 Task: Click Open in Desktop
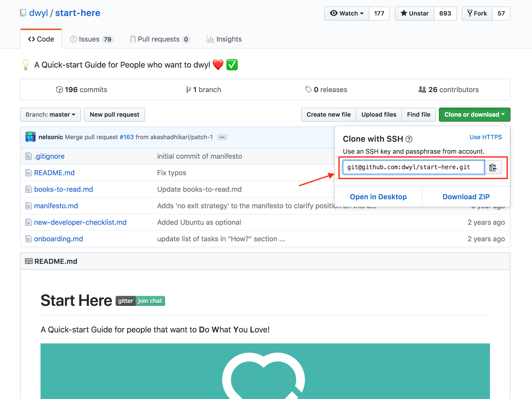point(378,197)
